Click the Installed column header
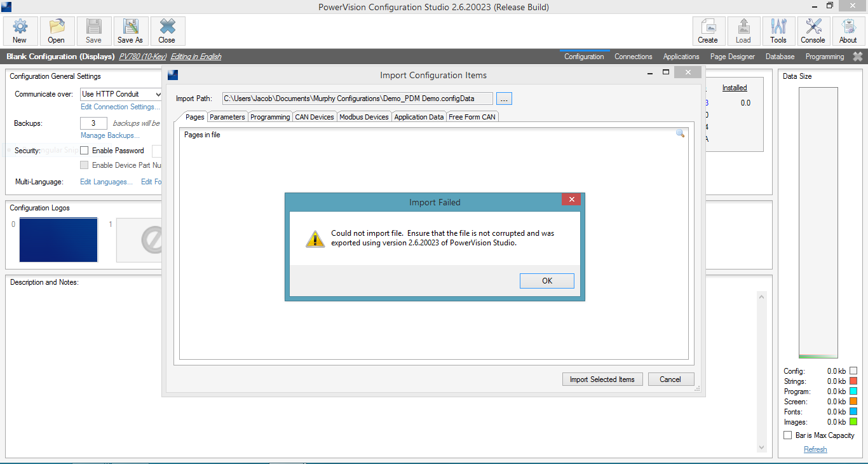The height and width of the screenshot is (464, 868). [735, 88]
